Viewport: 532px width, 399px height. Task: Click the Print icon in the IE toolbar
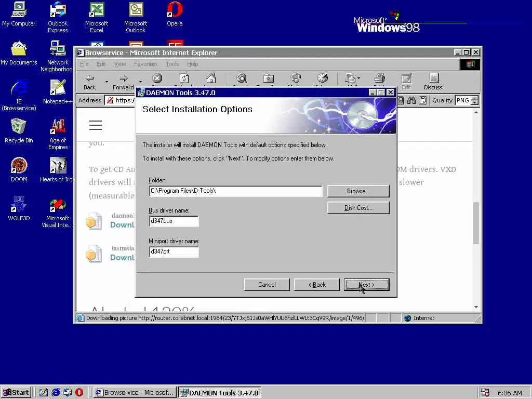379,79
